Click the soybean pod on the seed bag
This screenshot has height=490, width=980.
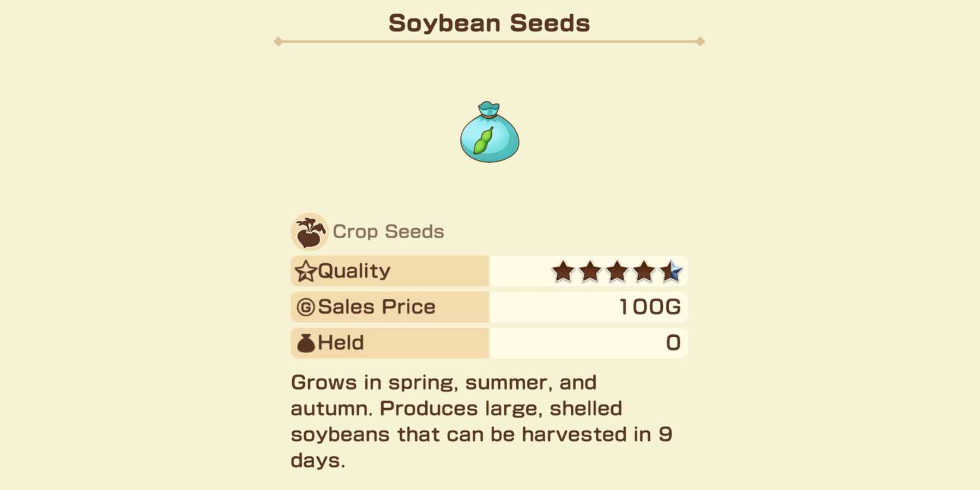(483, 140)
